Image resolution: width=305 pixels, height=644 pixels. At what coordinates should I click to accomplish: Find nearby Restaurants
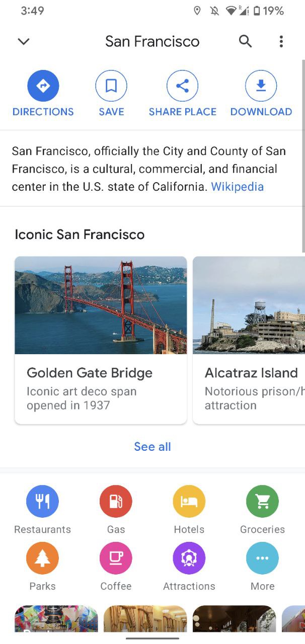coord(42,502)
